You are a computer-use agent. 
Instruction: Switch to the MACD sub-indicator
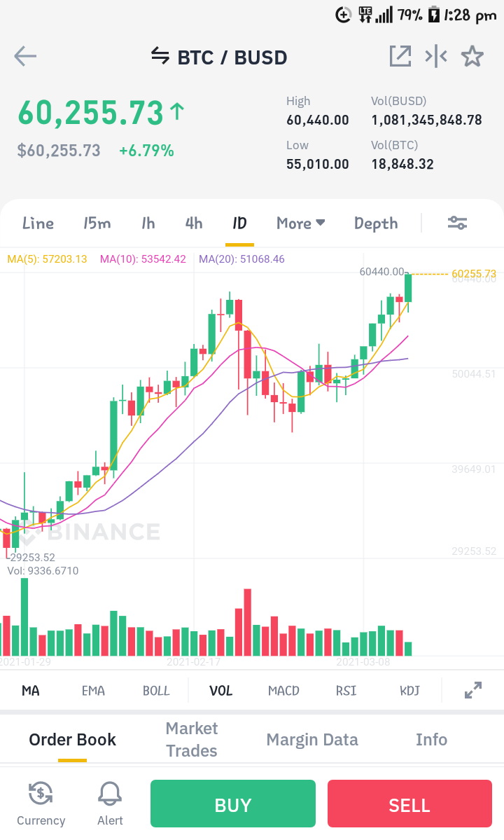coord(283,691)
